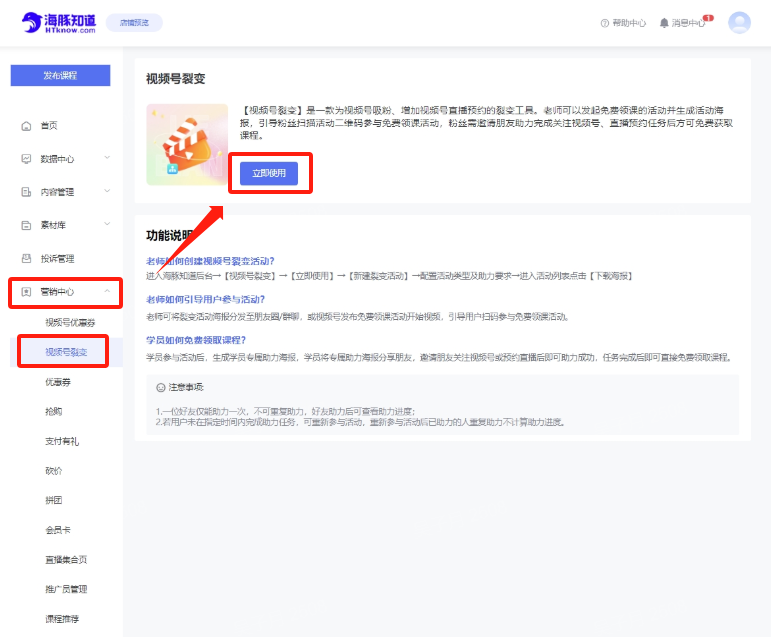Open 视频号优惠券 submenu item
The image size is (771, 637).
(x=70, y=323)
